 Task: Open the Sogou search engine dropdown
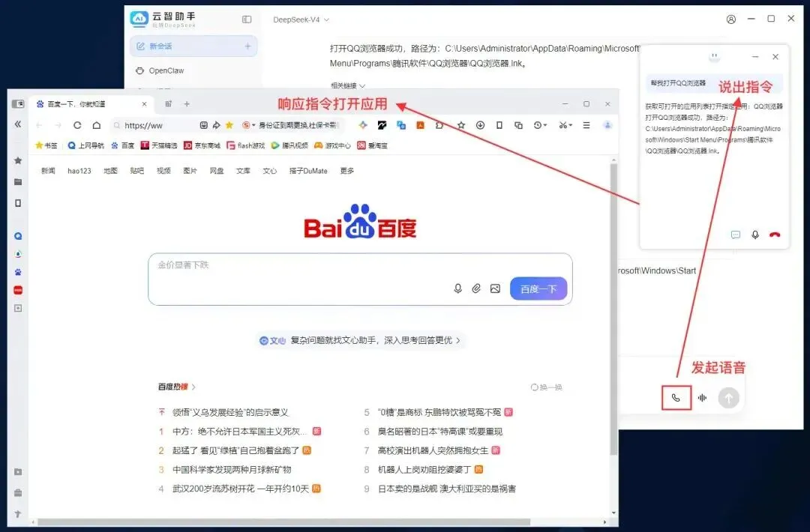coord(249,125)
